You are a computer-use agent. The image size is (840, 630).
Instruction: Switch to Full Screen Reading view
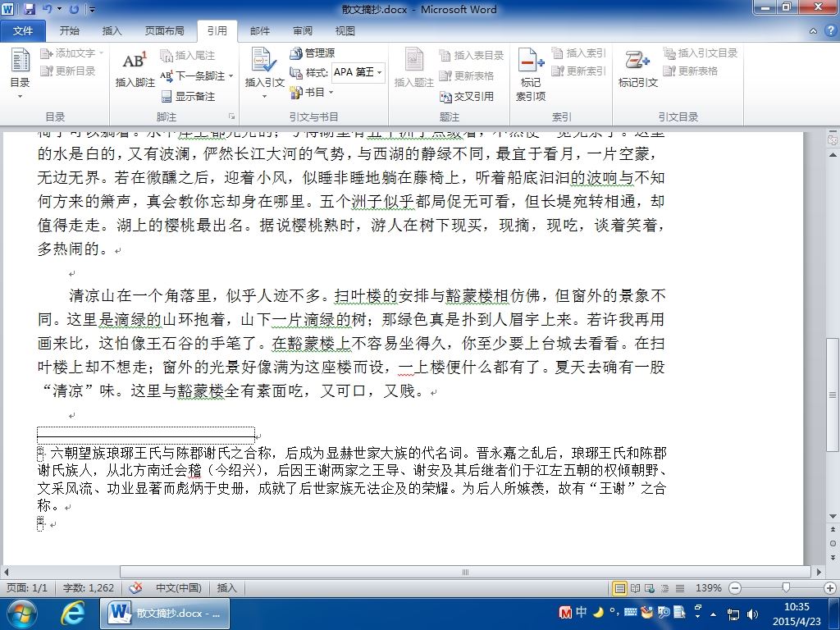click(x=636, y=587)
